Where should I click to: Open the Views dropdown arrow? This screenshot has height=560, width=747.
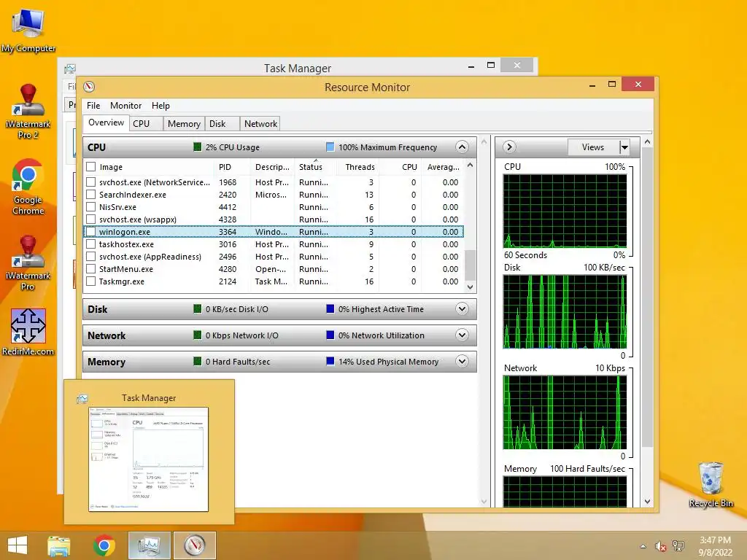tap(624, 147)
